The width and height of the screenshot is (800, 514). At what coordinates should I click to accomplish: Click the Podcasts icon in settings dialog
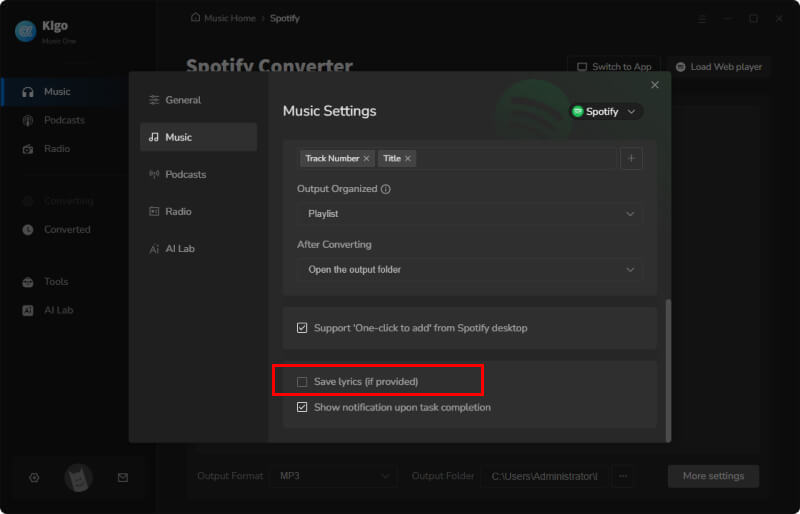tap(154, 174)
